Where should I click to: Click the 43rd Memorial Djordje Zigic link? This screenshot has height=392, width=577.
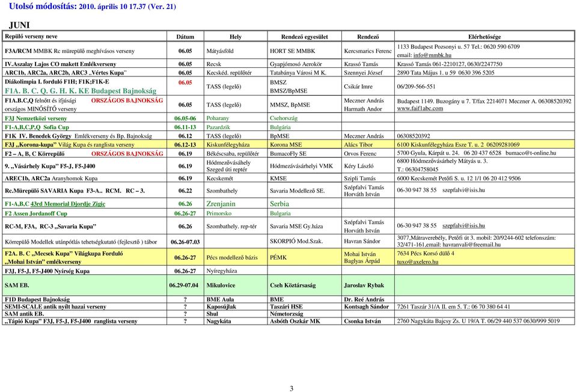click(68, 204)
